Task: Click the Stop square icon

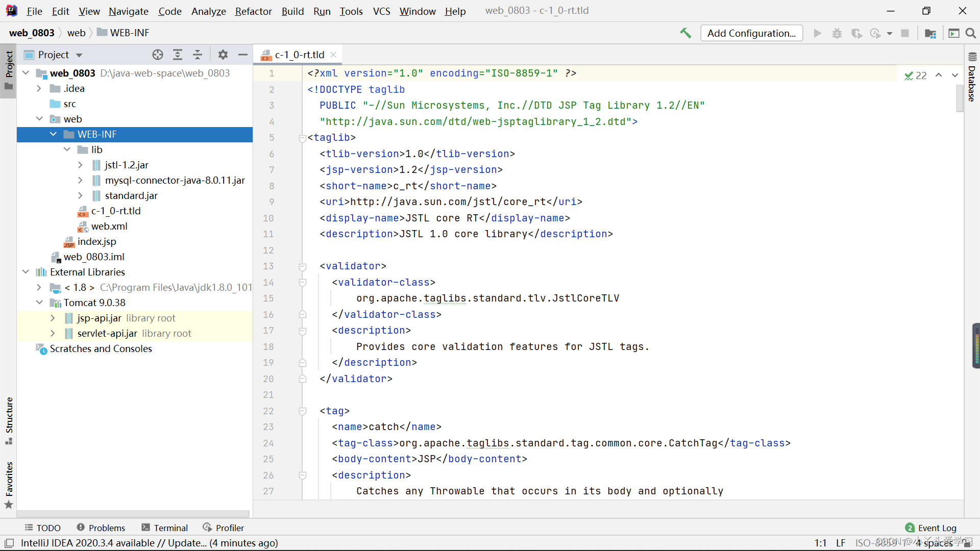Action: pos(905,33)
